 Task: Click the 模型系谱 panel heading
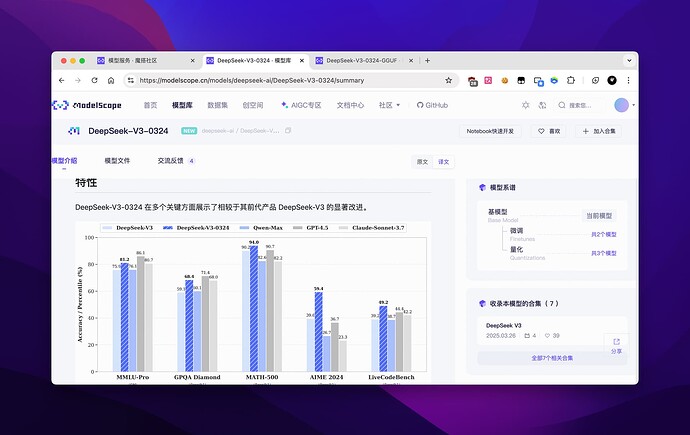point(503,187)
